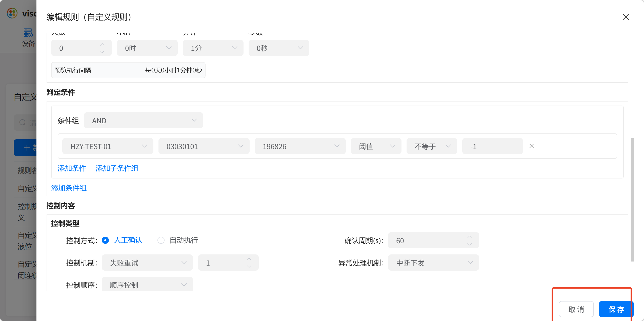Click the 每0天0小时1分钟0秒 preview text
The height and width of the screenshot is (321, 644).
[173, 70]
